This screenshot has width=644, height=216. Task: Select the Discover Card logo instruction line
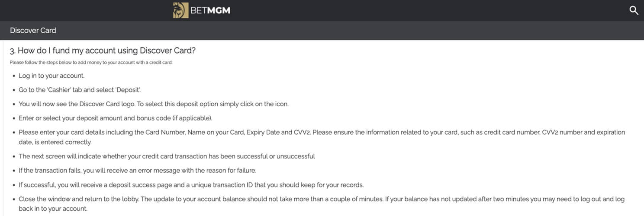[154, 104]
